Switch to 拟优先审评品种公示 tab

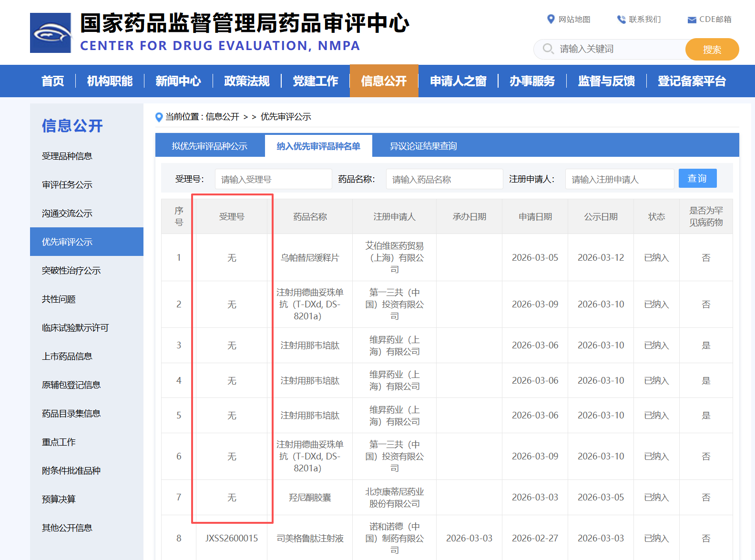point(210,146)
